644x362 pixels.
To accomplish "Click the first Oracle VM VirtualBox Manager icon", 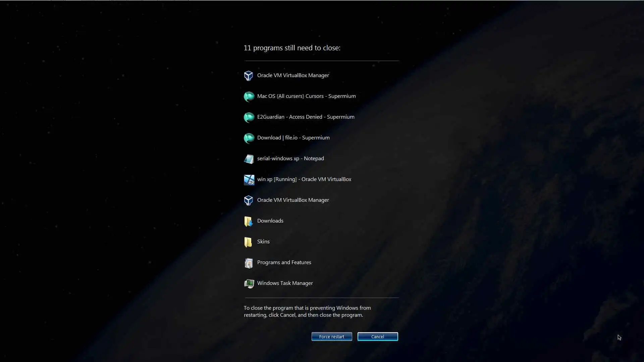I will (249, 76).
